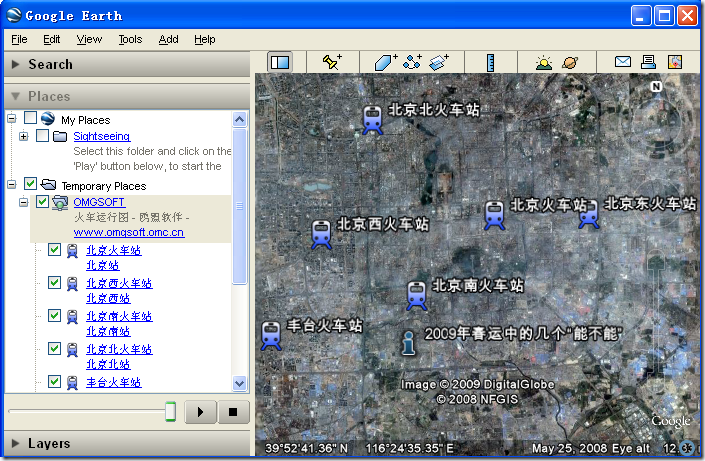Open the Sightseeing link

coord(102,136)
